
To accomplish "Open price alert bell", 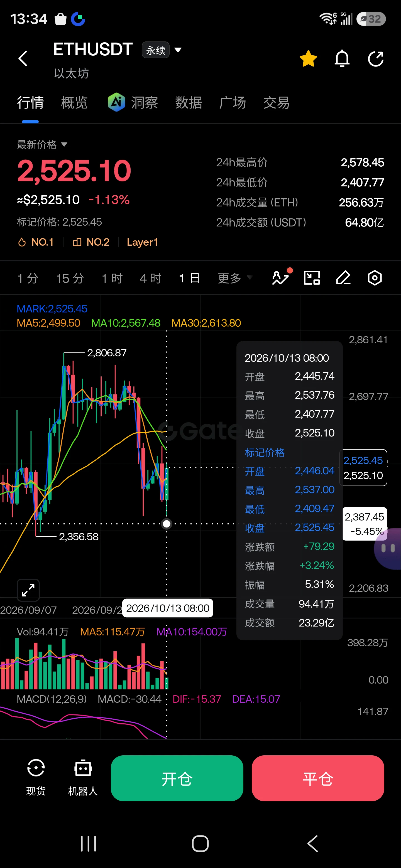I will coord(342,59).
